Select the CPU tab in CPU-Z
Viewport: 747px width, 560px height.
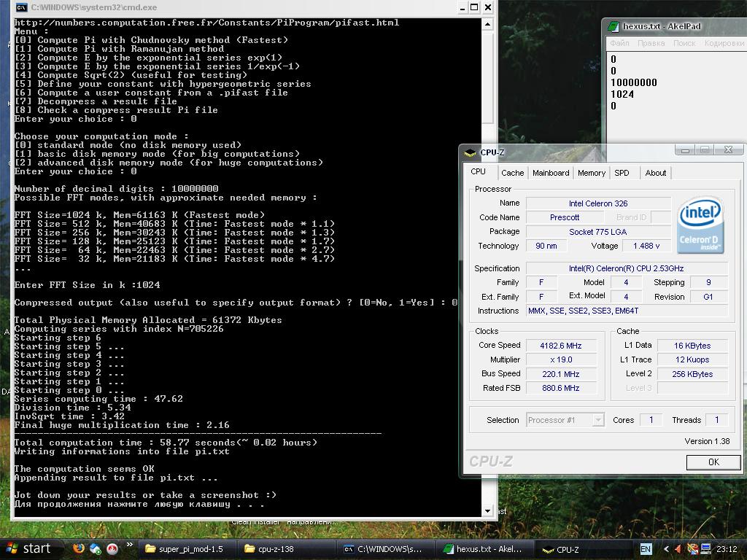point(479,171)
